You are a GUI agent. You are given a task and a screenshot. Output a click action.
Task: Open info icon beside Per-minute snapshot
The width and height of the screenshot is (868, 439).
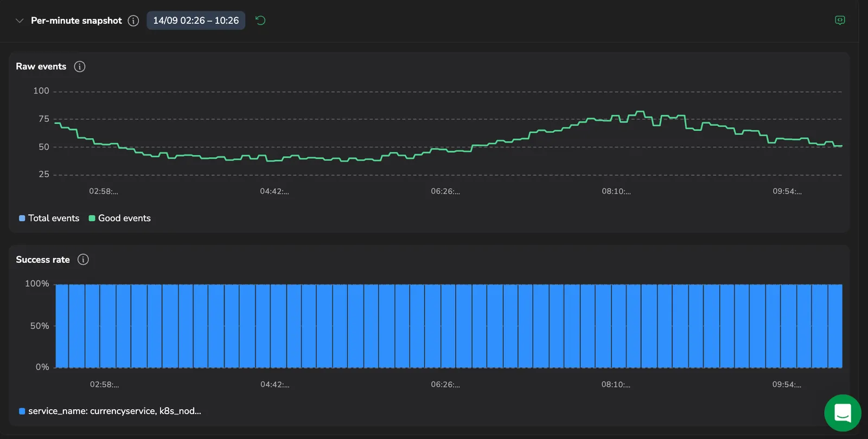click(x=133, y=21)
